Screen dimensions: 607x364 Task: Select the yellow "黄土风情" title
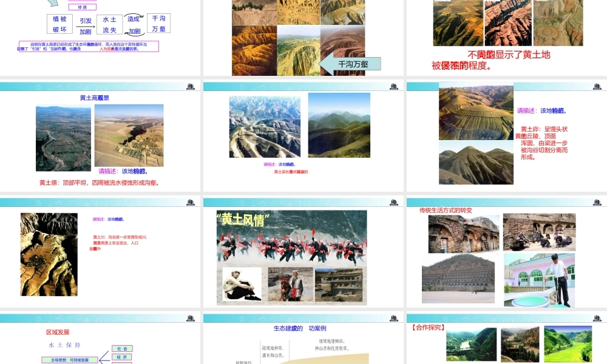point(243,220)
